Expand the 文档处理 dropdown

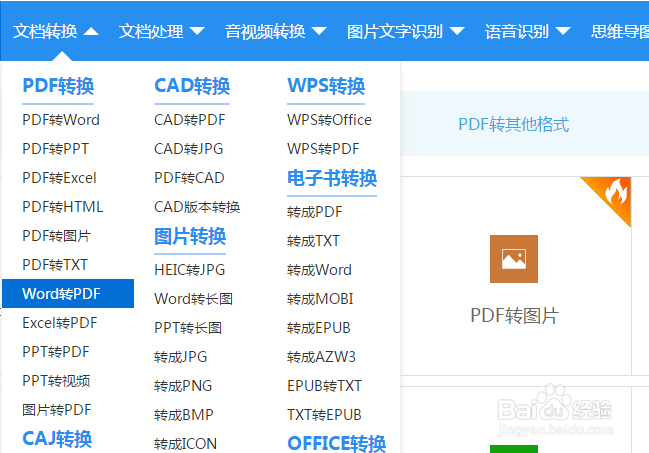161,31
